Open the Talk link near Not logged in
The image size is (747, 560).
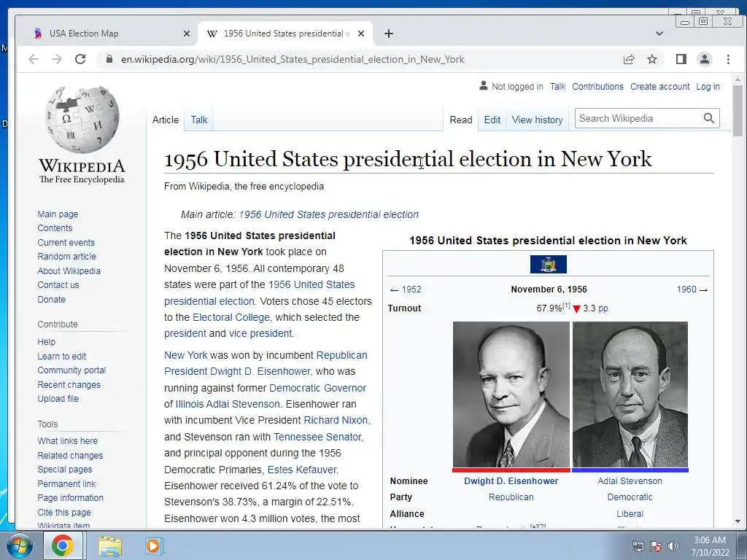tap(557, 87)
